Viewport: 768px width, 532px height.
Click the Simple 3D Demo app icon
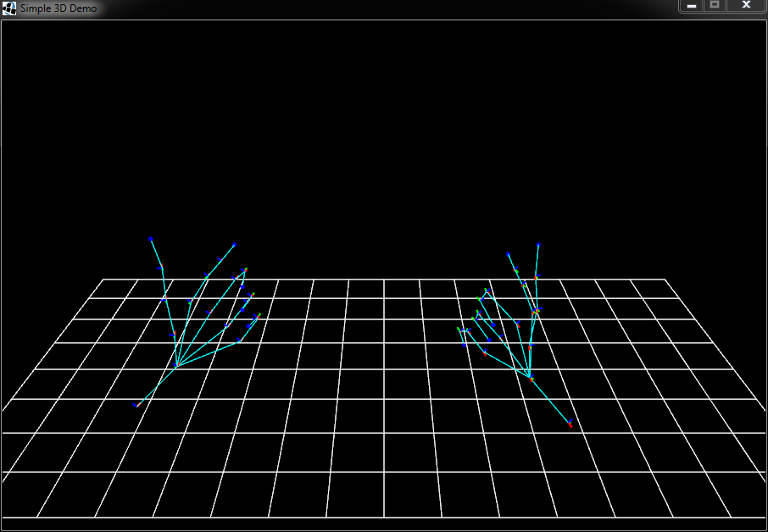click(9, 8)
